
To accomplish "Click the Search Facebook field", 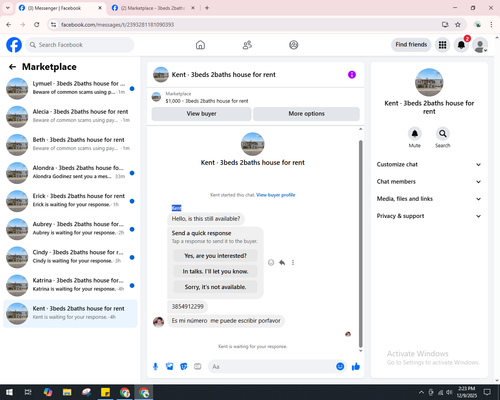I will pyautogui.click(x=80, y=45).
